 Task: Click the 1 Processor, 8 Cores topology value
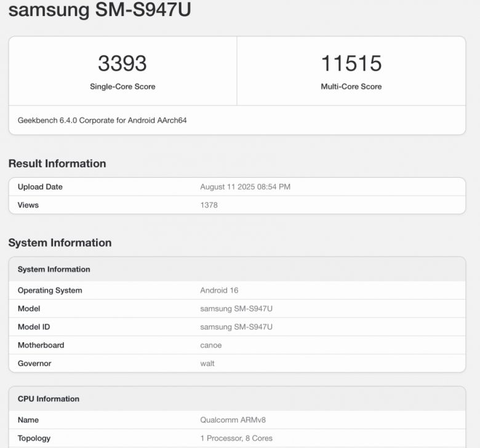pyautogui.click(x=236, y=439)
